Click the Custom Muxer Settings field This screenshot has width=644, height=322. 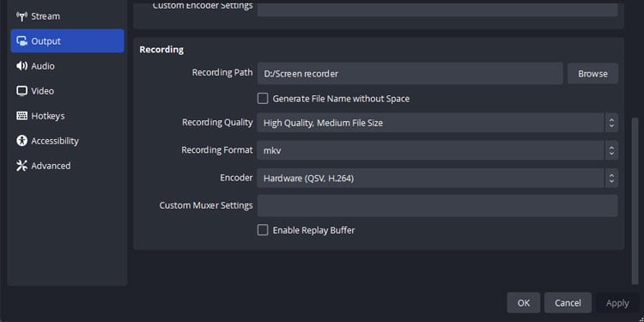click(x=437, y=206)
